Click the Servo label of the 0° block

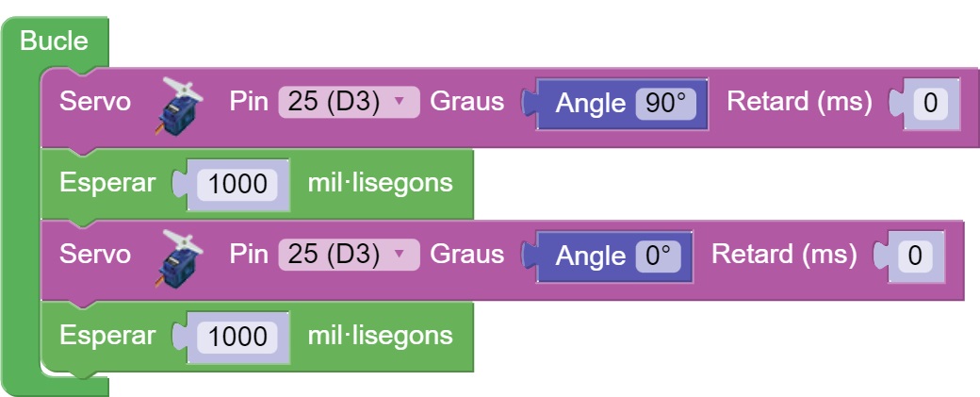coord(94,255)
